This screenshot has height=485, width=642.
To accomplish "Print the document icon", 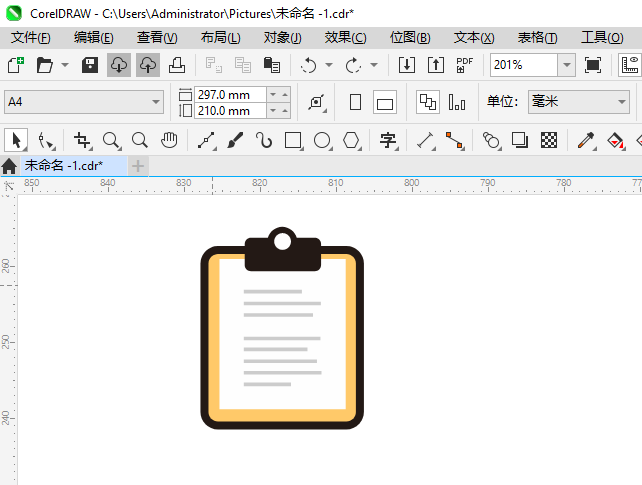I will tap(177, 65).
